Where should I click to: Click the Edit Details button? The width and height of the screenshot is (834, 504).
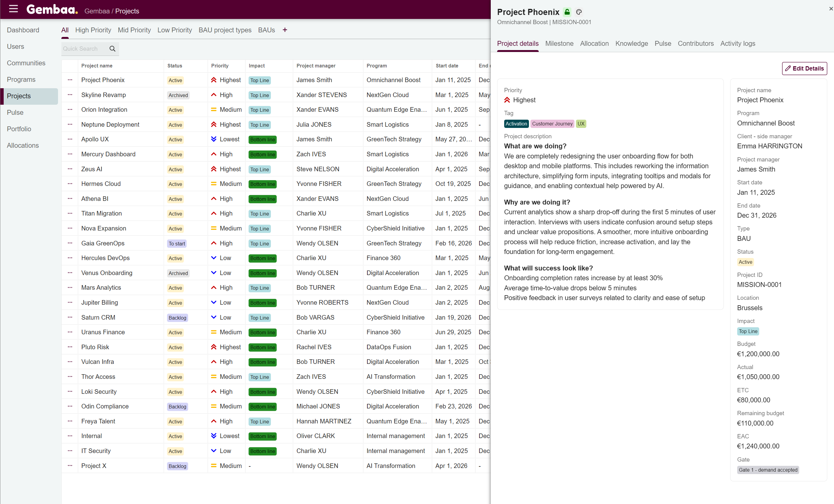pyautogui.click(x=804, y=68)
